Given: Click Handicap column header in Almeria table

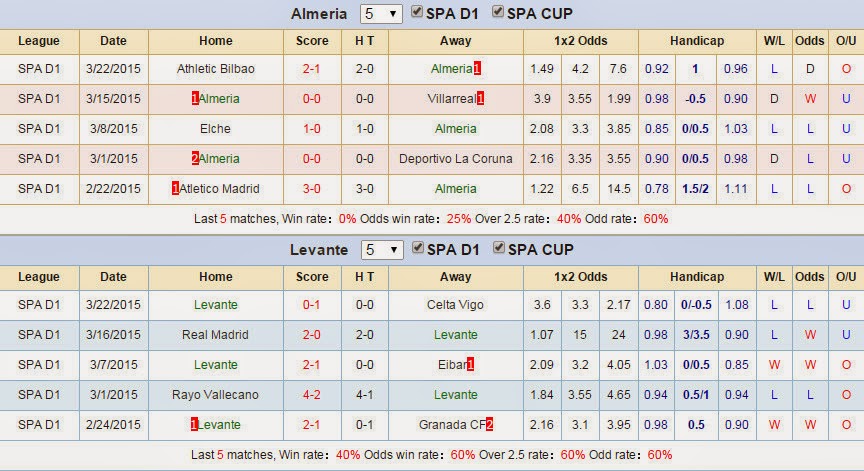Looking at the screenshot, I should [x=697, y=41].
